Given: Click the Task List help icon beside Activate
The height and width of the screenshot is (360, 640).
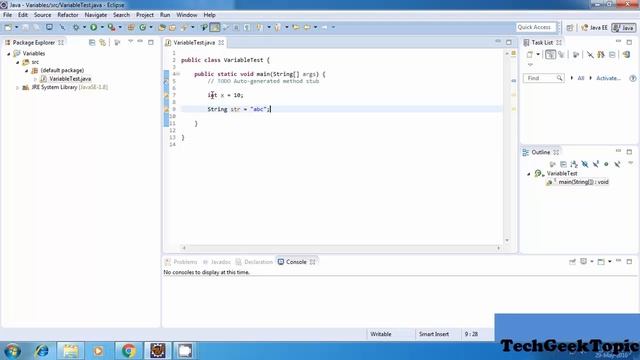Looking at the screenshot, I should coord(633,78).
